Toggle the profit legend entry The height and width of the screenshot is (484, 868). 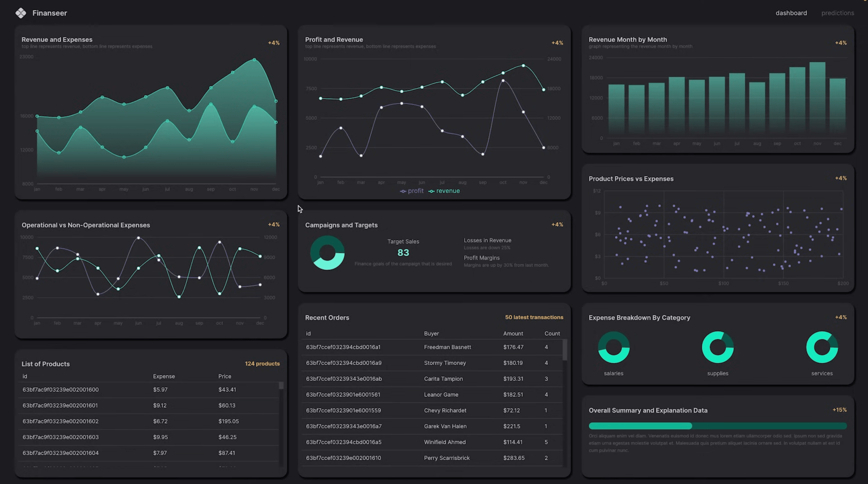(x=412, y=191)
